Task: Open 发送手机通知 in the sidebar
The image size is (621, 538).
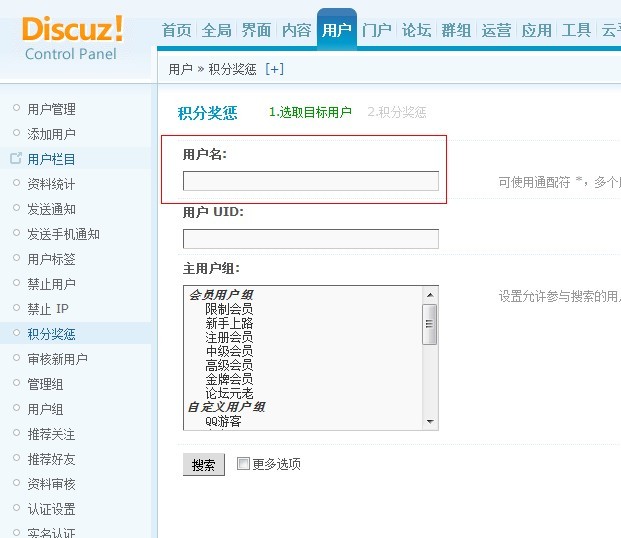Action: [63, 234]
